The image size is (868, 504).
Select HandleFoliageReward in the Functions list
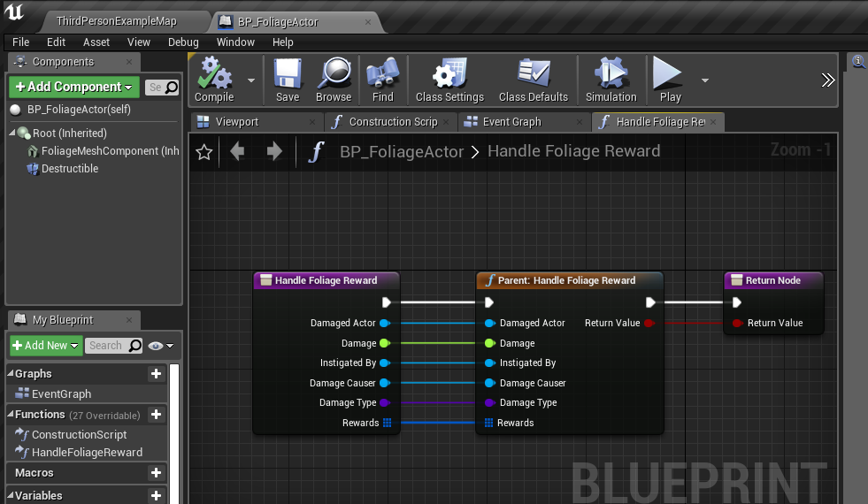pyautogui.click(x=87, y=453)
